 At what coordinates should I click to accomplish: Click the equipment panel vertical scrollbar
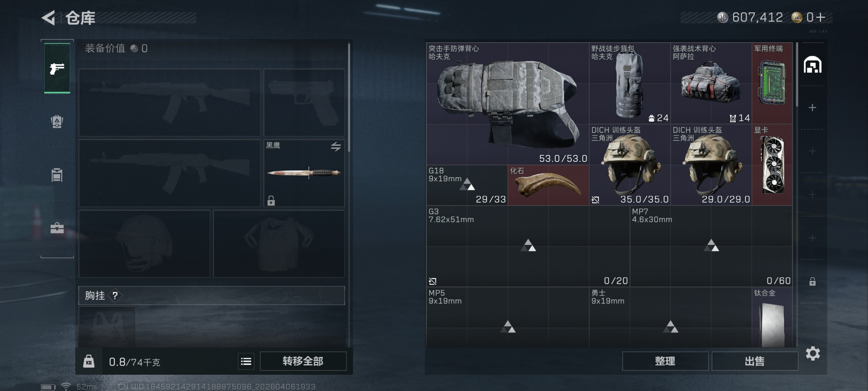click(x=349, y=98)
